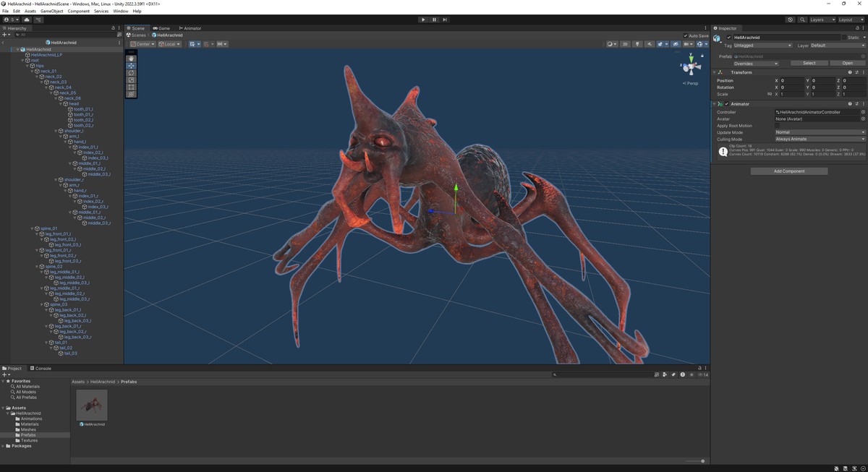The width and height of the screenshot is (868, 472).
Task: Click the prefab Open button
Action: click(x=848, y=63)
